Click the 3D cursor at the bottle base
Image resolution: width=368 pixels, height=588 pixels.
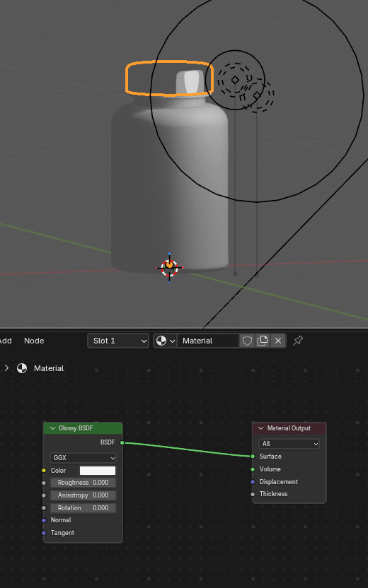(169, 267)
